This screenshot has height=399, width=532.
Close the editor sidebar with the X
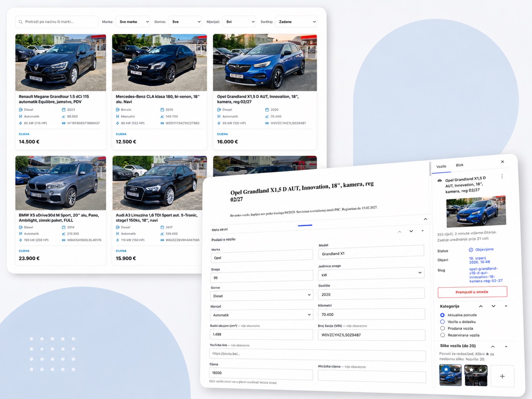click(502, 162)
